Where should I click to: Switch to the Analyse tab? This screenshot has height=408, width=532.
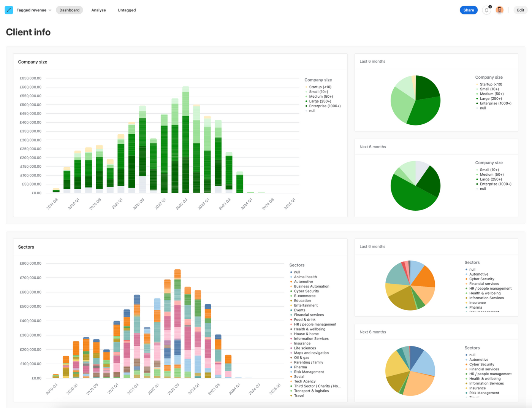(98, 10)
